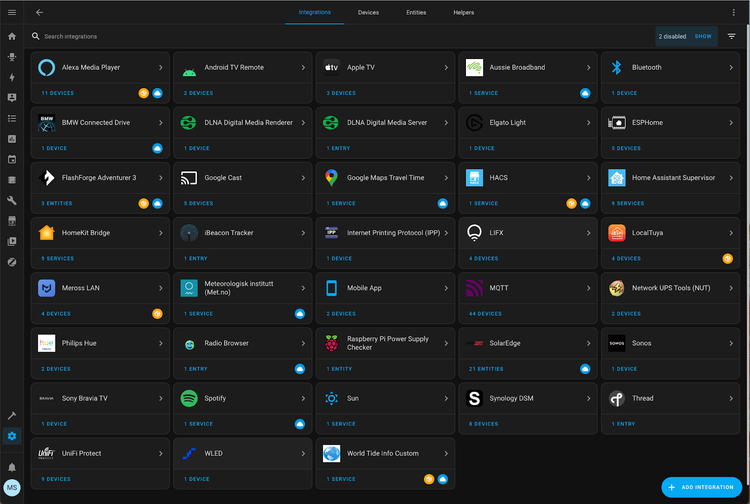Click the Sun integration icon

coord(331,398)
